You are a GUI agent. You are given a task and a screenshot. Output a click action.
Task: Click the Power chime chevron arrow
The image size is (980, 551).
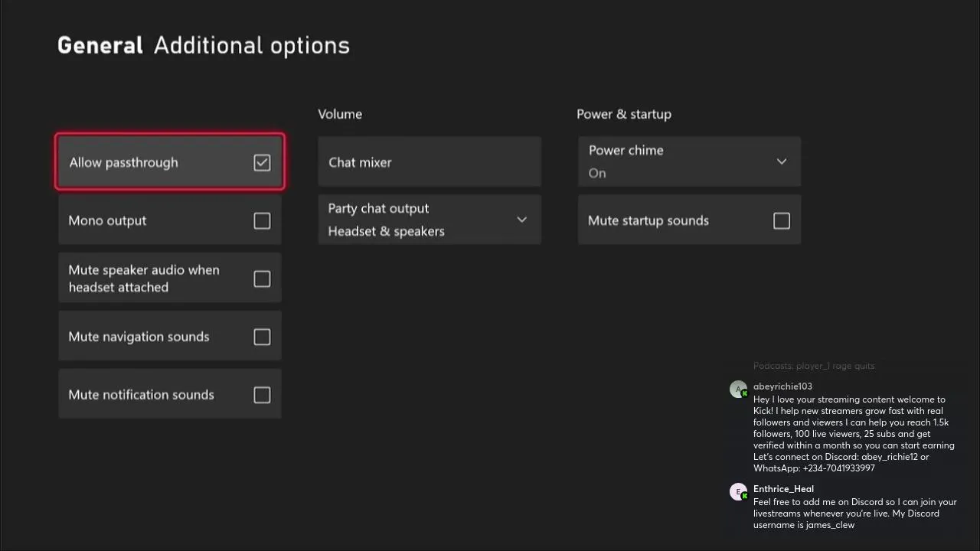click(781, 161)
